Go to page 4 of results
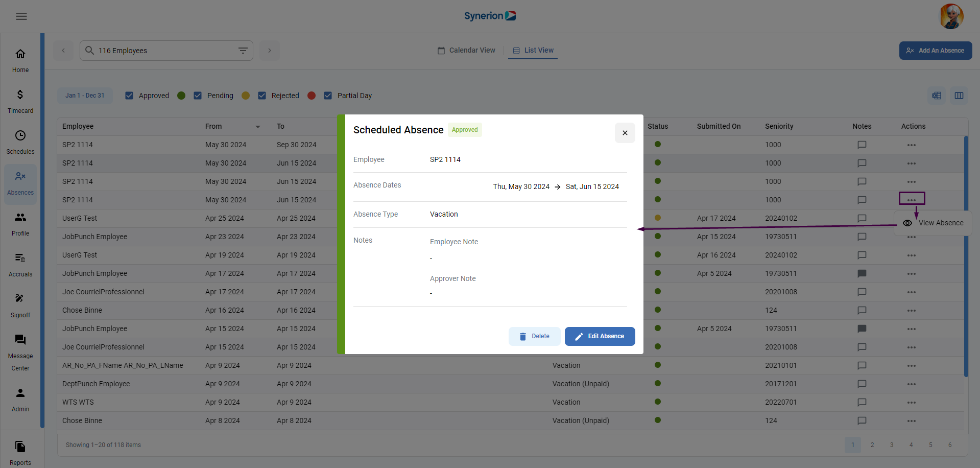980x468 pixels. 911,445
